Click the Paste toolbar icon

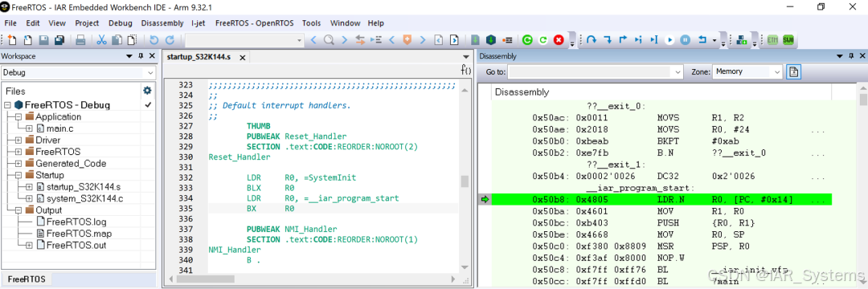click(x=132, y=40)
